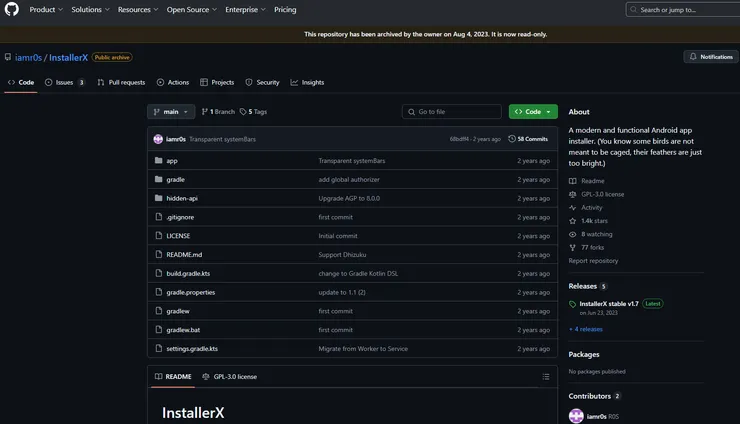Switch to the Issues tab
This screenshot has width=740, height=424.
click(65, 82)
